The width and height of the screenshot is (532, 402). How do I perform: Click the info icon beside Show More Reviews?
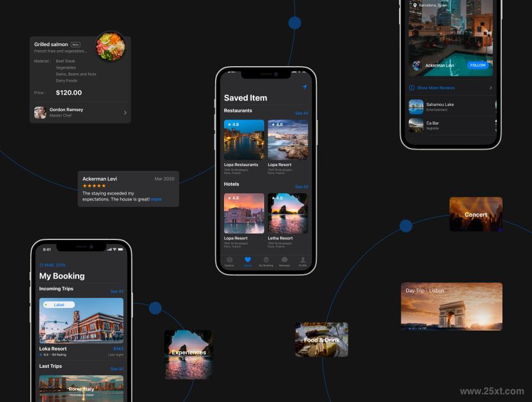coord(411,88)
